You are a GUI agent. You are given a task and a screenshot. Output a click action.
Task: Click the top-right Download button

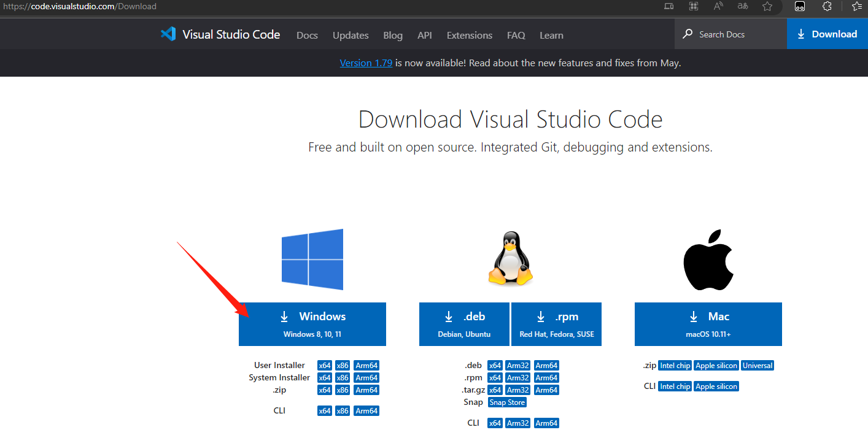coord(827,34)
